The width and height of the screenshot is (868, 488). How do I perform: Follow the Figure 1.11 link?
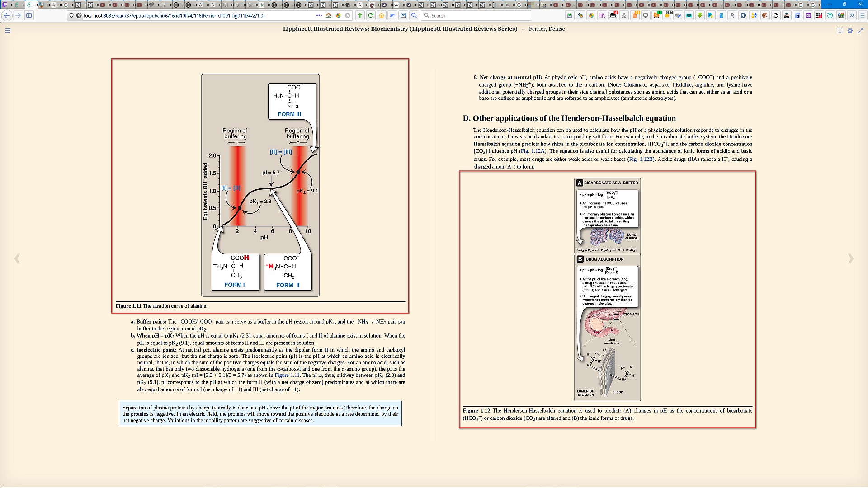point(287,375)
